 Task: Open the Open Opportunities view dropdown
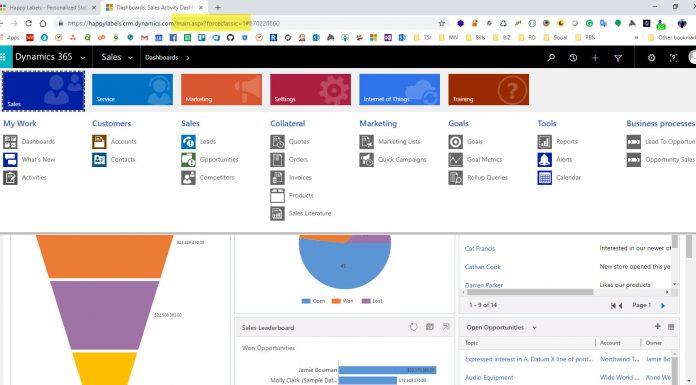[x=534, y=328]
